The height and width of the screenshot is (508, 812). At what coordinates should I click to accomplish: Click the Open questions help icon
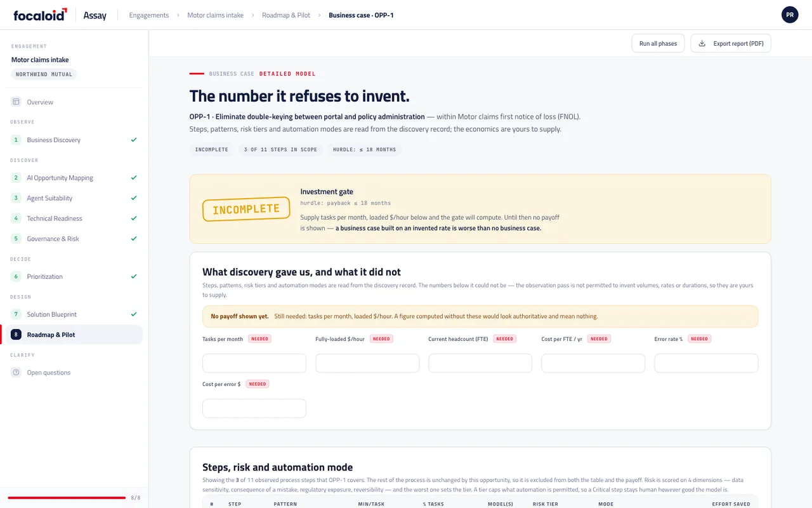[x=16, y=372]
